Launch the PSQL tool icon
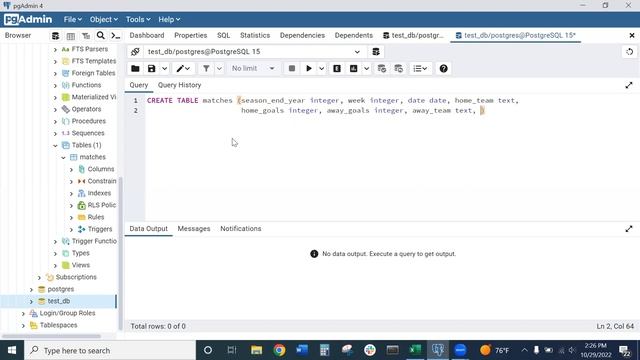The width and height of the screenshot is (640, 360). (x=116, y=36)
